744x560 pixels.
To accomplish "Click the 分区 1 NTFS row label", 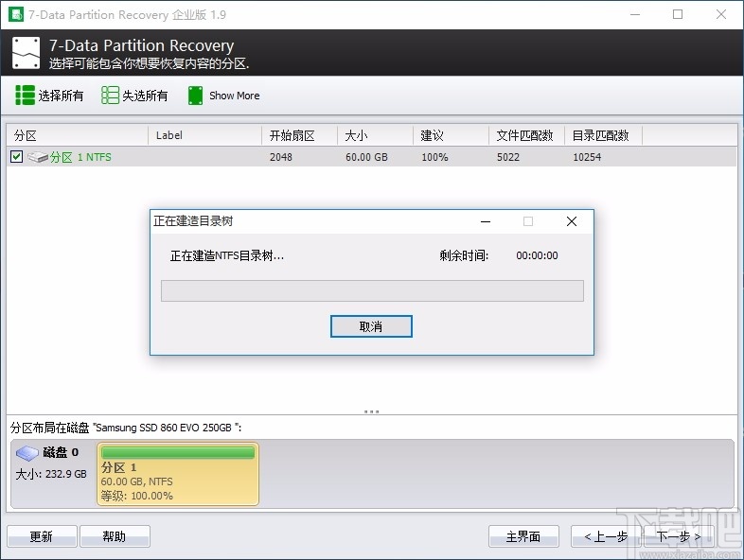I will click(80, 157).
